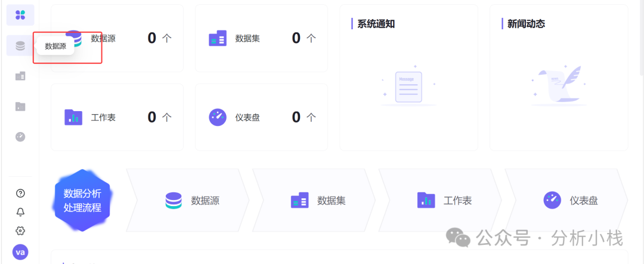
Task: Click the 仪表盘 card count value 0
Action: tap(296, 117)
